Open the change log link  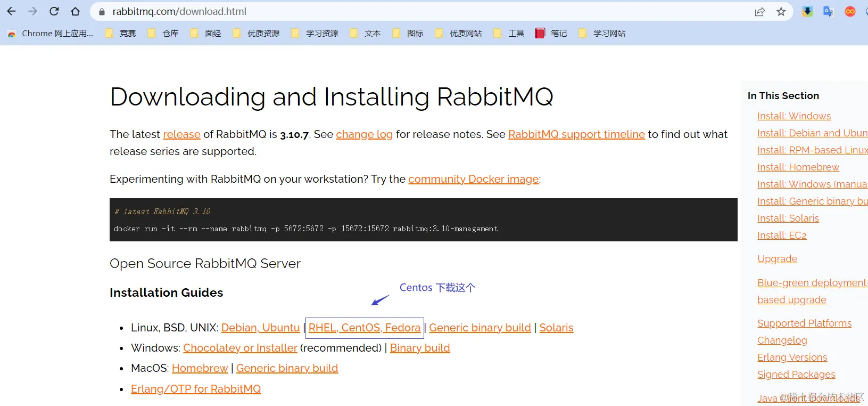(364, 134)
